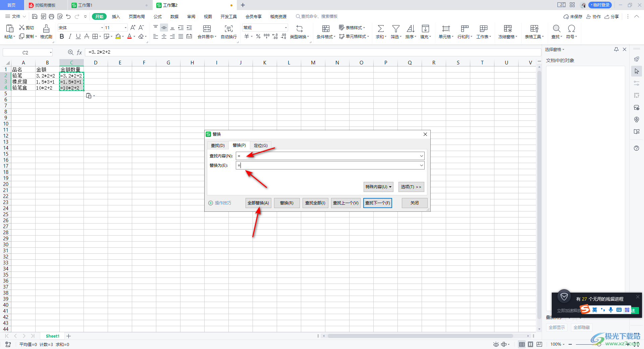This screenshot has width=644, height=349.
Task: Click the zoom slider in status bar
Action: pyautogui.click(x=599, y=344)
